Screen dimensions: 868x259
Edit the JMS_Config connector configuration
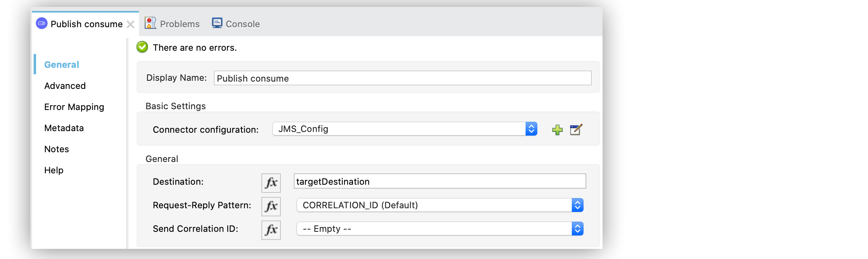tap(576, 129)
